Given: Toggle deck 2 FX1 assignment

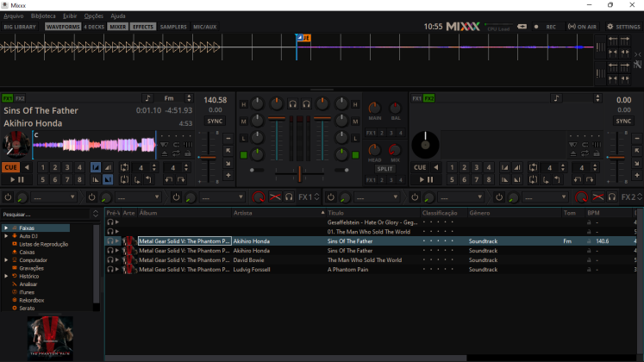Looking at the screenshot, I should pyautogui.click(x=417, y=98).
